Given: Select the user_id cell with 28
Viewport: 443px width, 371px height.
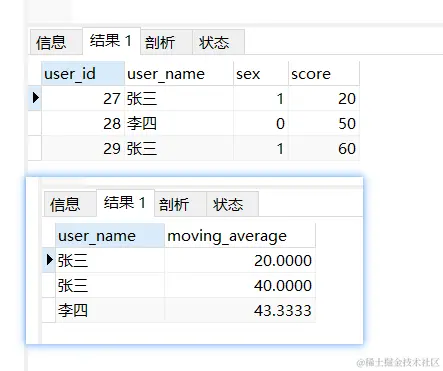Looking at the screenshot, I should point(83,123).
